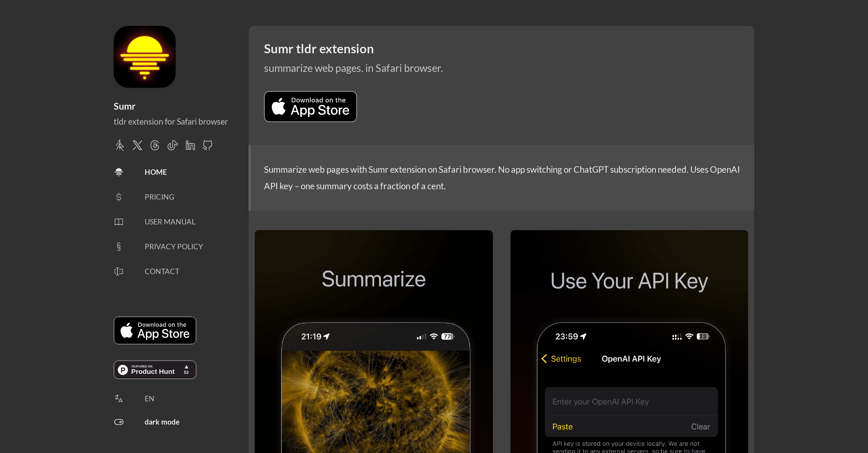The height and width of the screenshot is (453, 868).
Task: Visit the Threads profile icon
Action: click(155, 145)
